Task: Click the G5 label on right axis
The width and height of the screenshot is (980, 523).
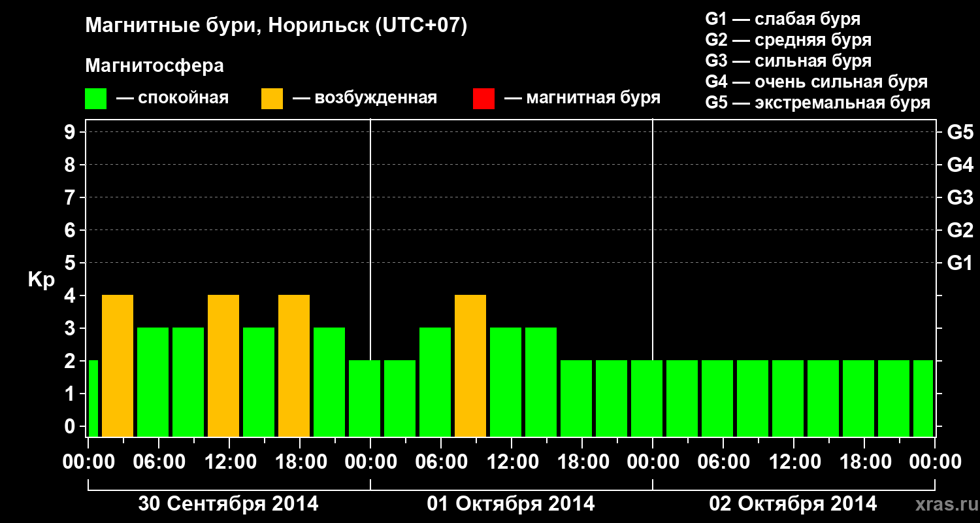Action: click(960, 132)
